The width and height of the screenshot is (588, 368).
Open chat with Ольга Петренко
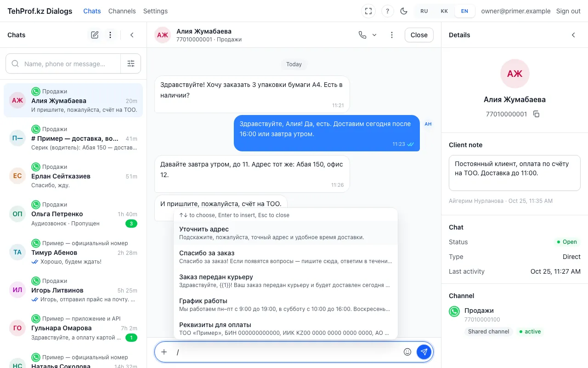(x=73, y=213)
